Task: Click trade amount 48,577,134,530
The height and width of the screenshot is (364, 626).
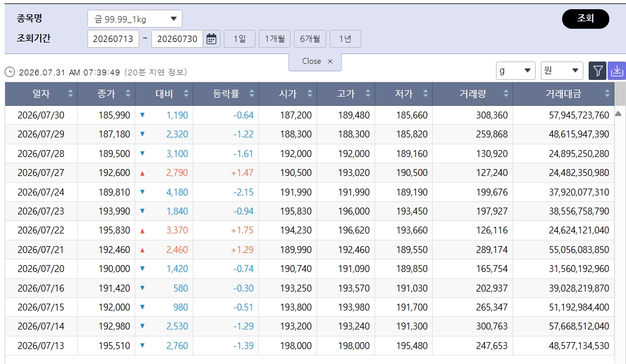Action: click(x=579, y=346)
